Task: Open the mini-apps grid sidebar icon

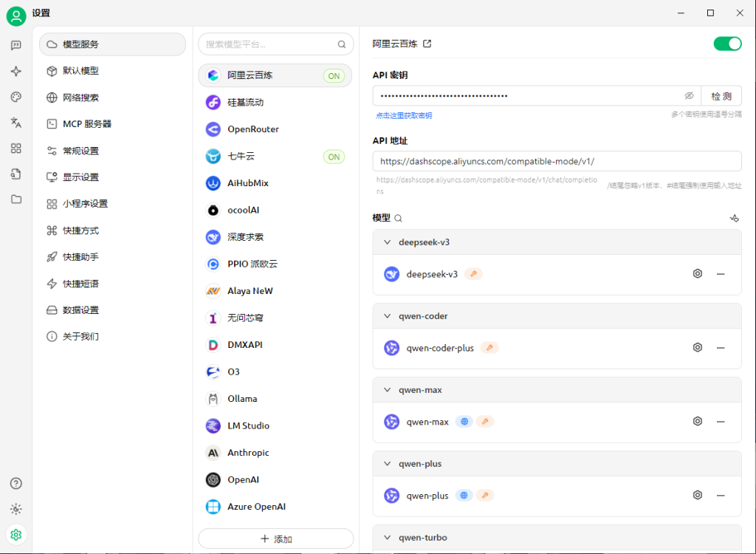Action: (x=16, y=148)
